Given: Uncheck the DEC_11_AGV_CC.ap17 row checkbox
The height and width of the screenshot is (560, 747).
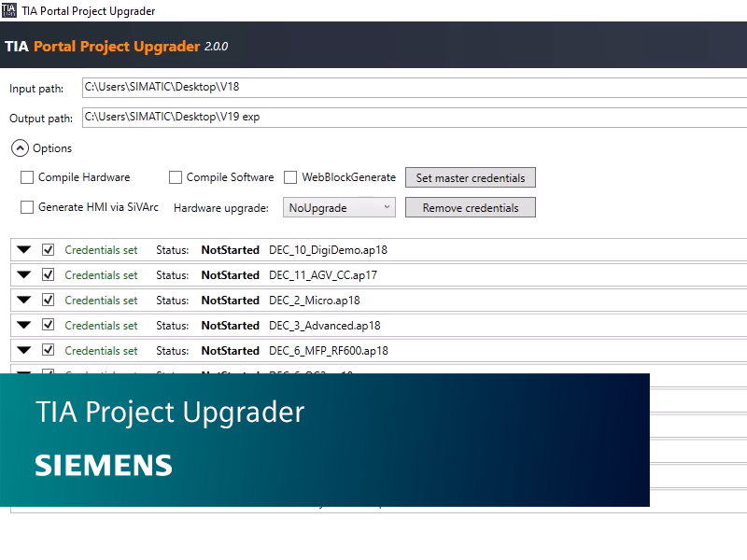Looking at the screenshot, I should tap(48, 274).
